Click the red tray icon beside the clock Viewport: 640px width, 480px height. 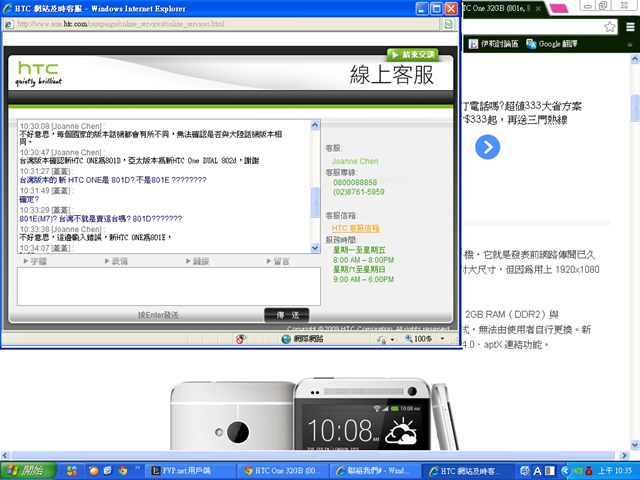click(x=589, y=471)
